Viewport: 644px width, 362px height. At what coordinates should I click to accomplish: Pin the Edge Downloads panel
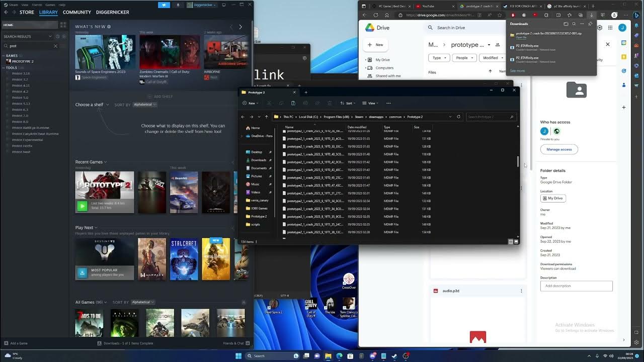590,24
